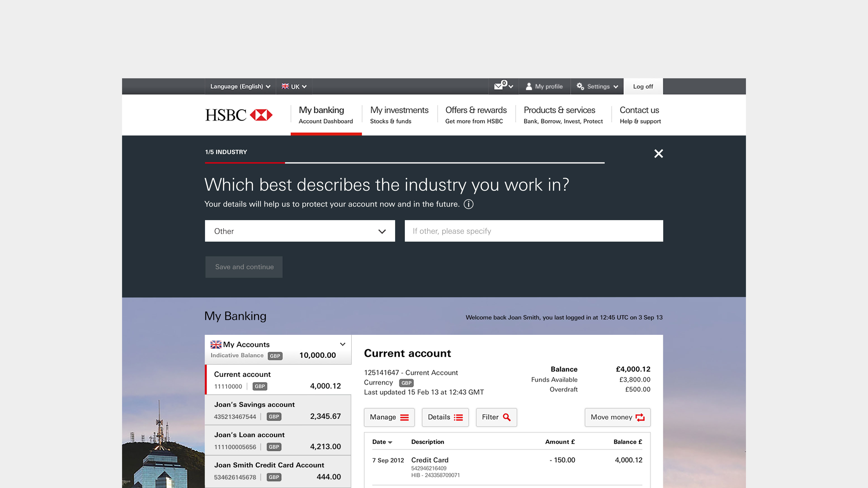The height and width of the screenshot is (488, 868).
Task: Click GBP badge in Credit Card Account row
Action: pos(274,477)
